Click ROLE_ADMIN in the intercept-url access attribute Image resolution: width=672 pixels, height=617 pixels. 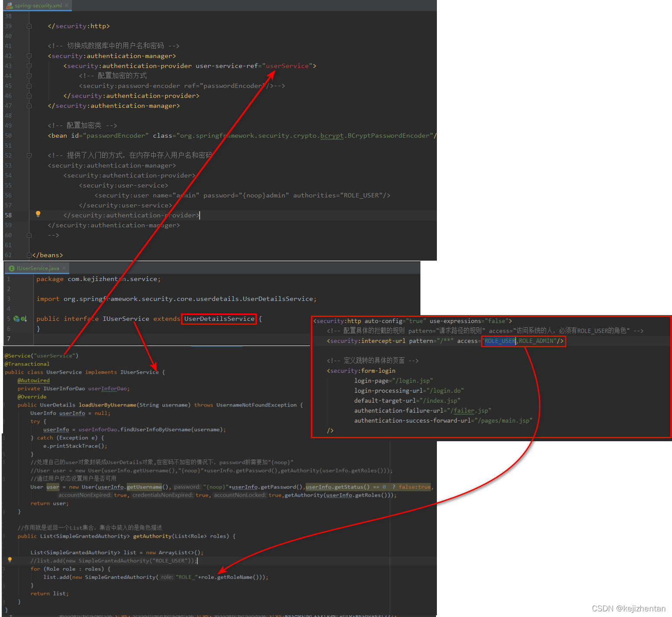click(x=536, y=341)
